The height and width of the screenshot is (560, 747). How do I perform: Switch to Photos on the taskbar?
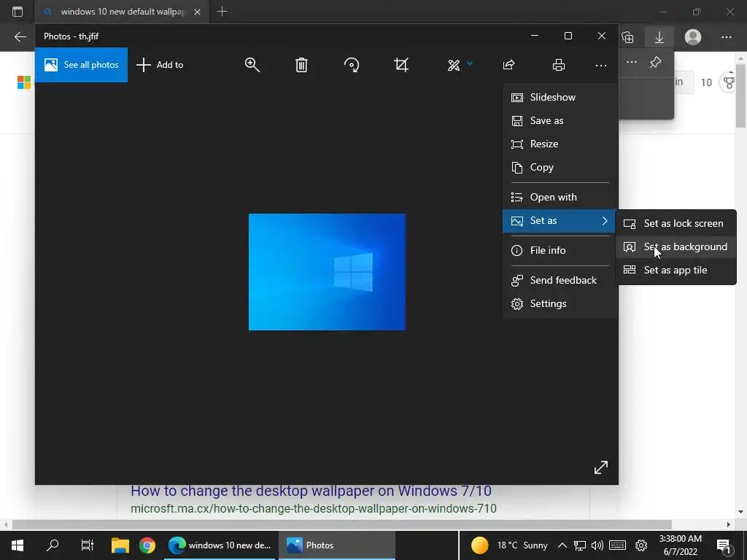coord(337,545)
